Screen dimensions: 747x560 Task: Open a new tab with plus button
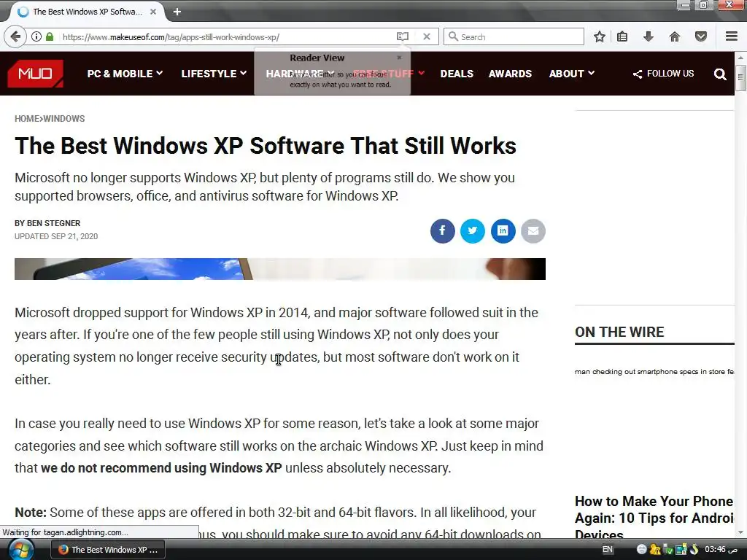click(x=177, y=12)
